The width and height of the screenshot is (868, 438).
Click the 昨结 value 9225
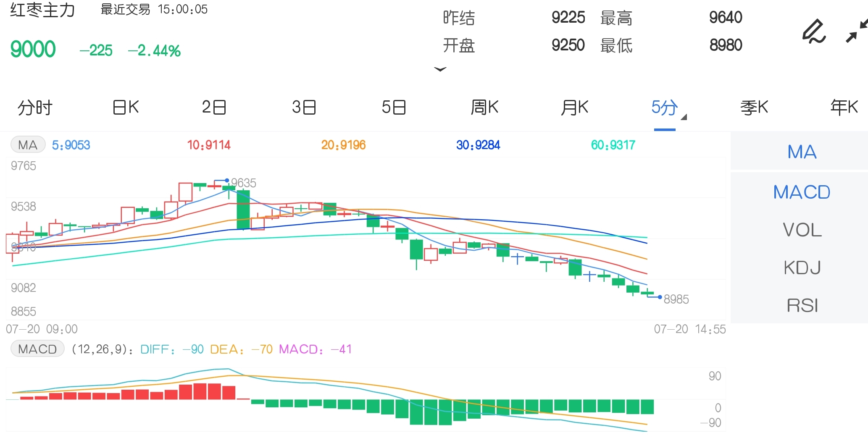tap(568, 18)
